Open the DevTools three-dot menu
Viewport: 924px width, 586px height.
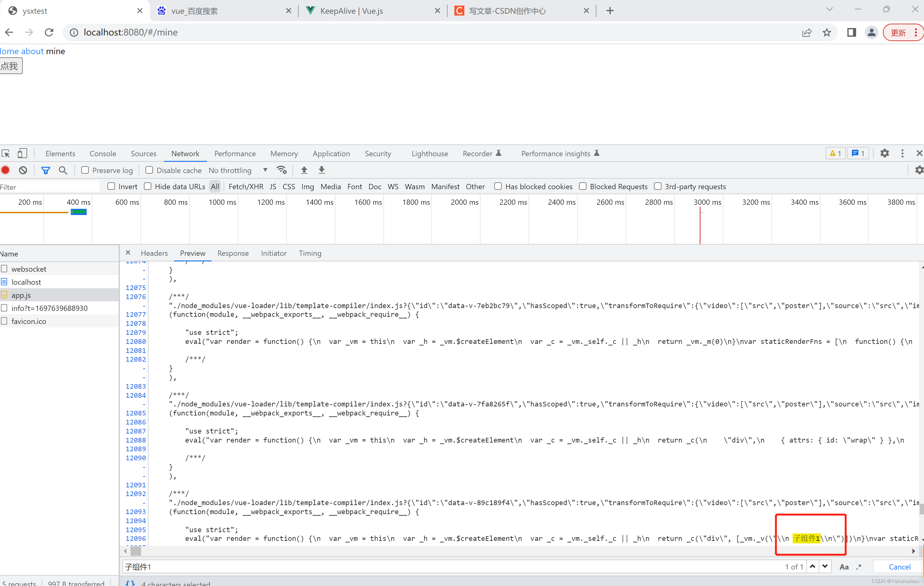coord(902,153)
